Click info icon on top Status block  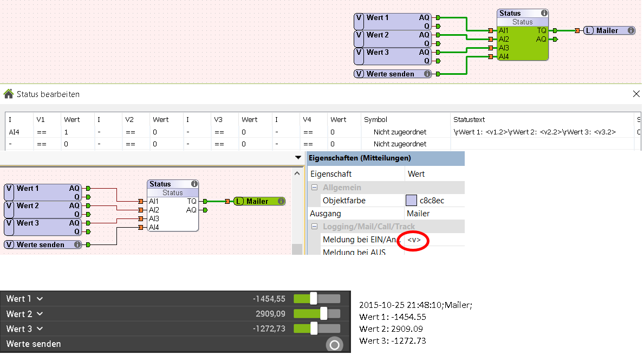tap(544, 13)
